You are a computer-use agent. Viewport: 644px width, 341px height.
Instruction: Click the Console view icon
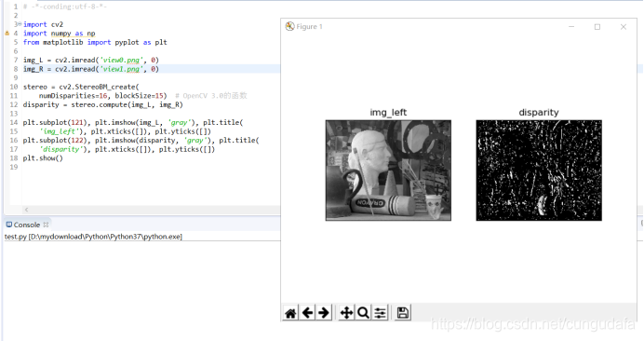pyautogui.click(x=8, y=225)
